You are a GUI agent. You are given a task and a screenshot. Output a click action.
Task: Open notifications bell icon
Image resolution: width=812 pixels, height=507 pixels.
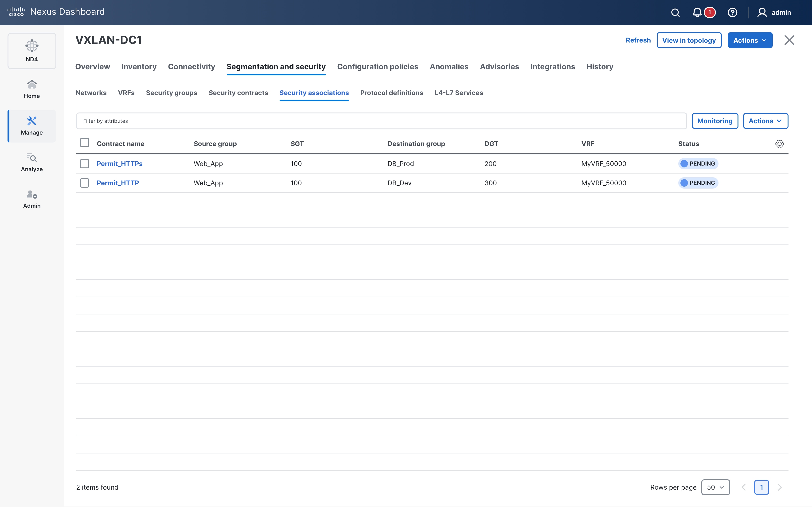pyautogui.click(x=697, y=12)
